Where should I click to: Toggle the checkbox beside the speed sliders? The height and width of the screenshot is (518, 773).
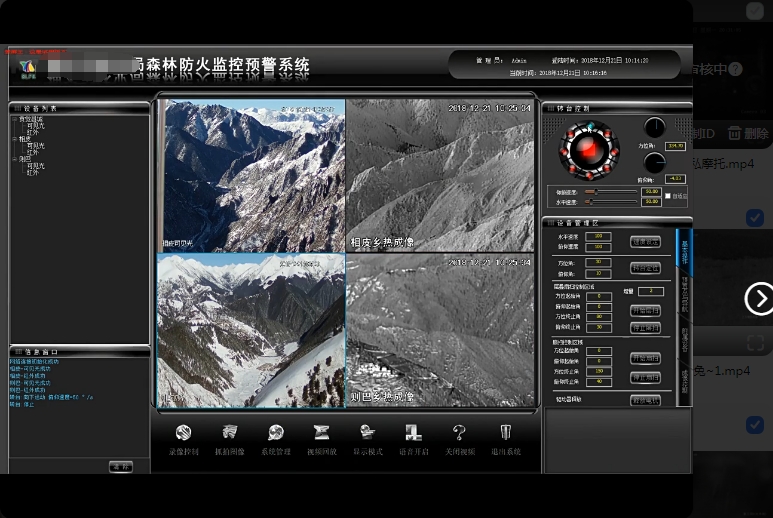(668, 196)
